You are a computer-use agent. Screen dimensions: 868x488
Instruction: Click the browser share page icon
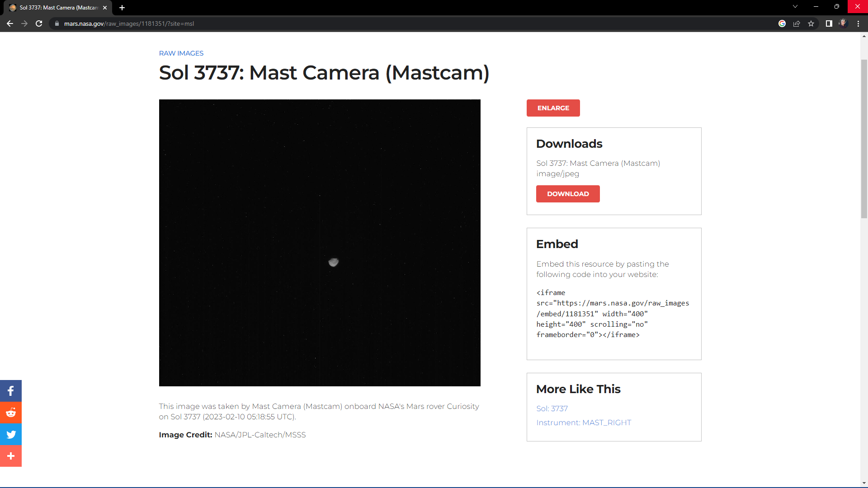pyautogui.click(x=797, y=23)
